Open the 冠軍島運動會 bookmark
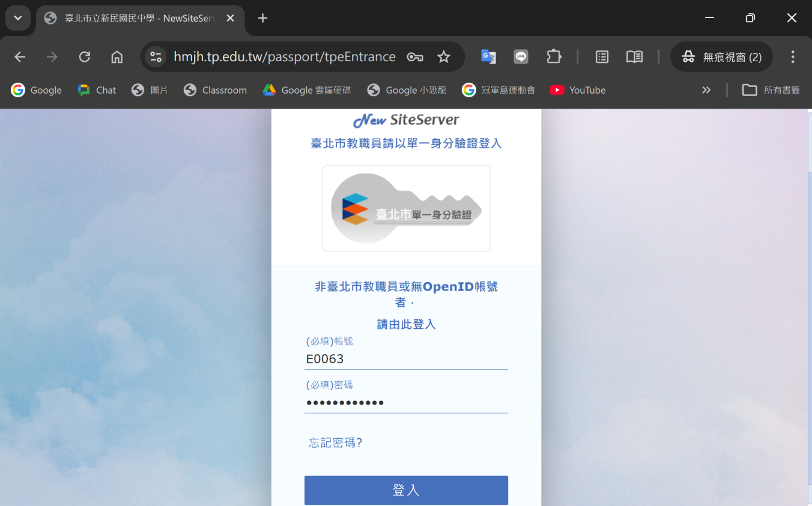Viewport: 812px width, 506px height. coord(498,90)
